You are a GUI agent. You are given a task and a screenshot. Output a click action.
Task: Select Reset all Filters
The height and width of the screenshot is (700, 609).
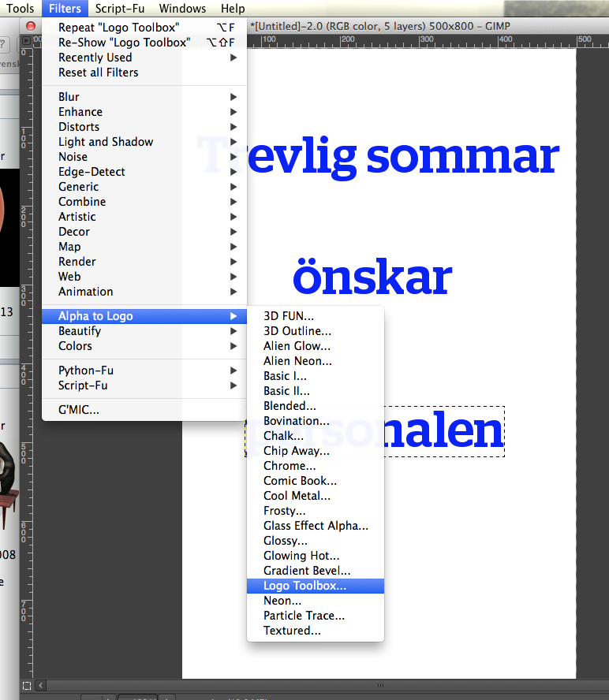point(144,73)
